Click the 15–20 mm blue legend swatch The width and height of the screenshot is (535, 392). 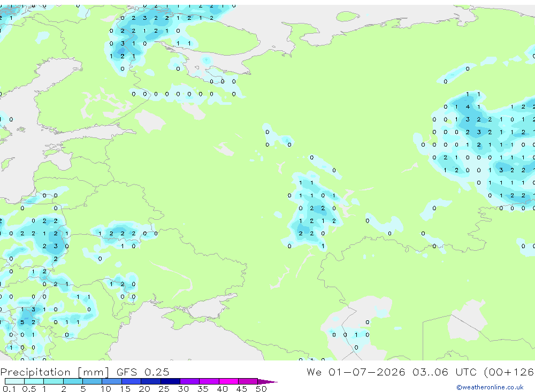click(131, 381)
